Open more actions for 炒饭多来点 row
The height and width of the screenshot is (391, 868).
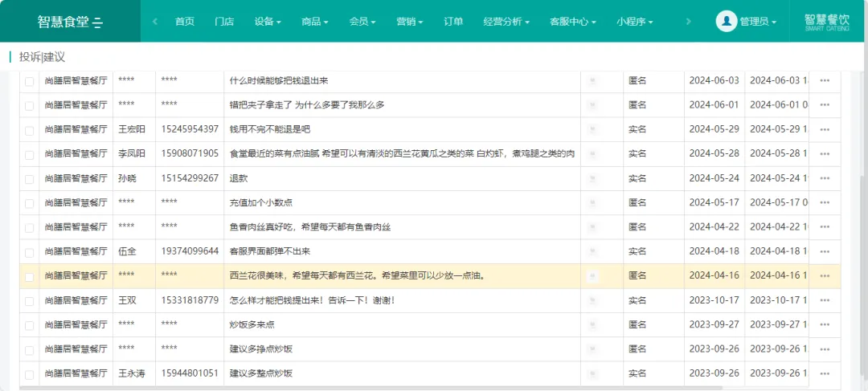coord(825,325)
